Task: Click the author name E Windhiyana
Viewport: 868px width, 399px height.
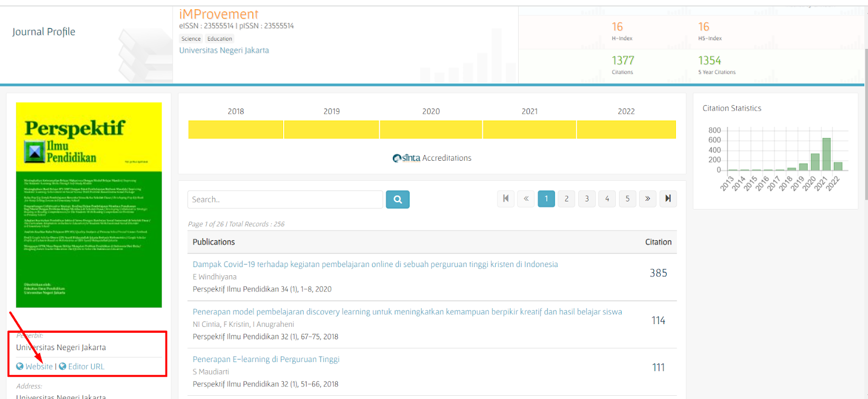Action: (215, 277)
